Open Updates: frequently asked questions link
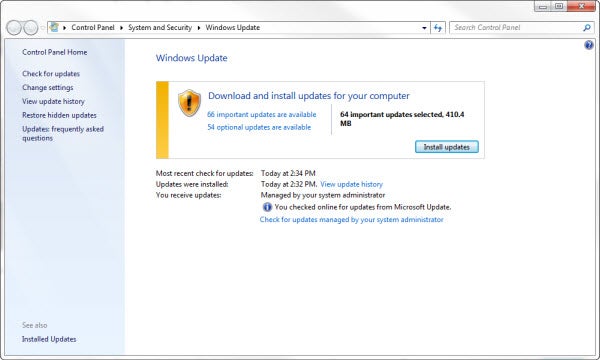This screenshot has width=600, height=360. (63, 134)
